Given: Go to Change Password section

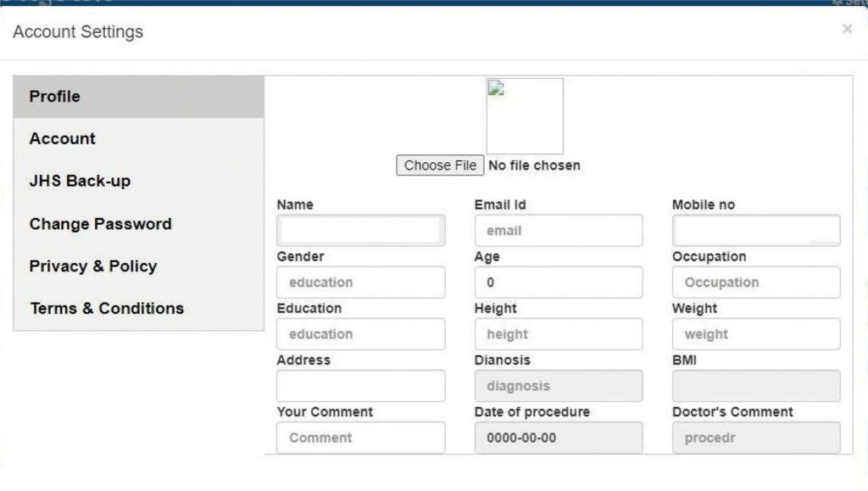Looking at the screenshot, I should click(138, 224).
